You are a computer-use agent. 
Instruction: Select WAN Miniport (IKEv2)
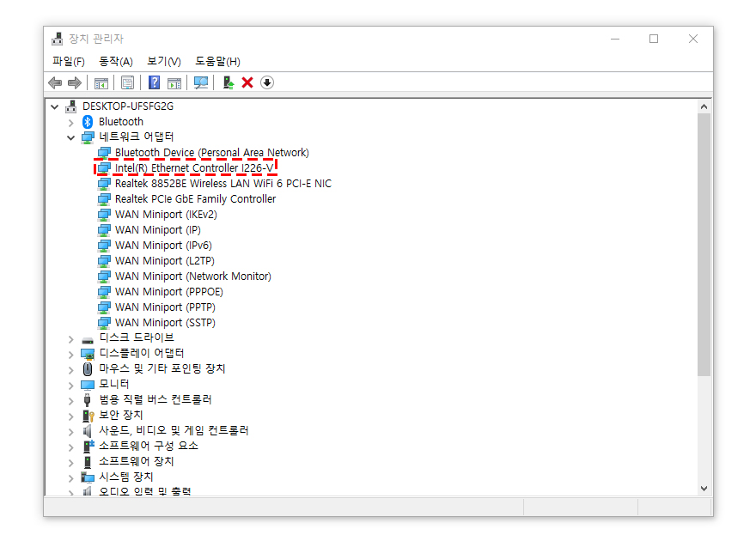[166, 215]
